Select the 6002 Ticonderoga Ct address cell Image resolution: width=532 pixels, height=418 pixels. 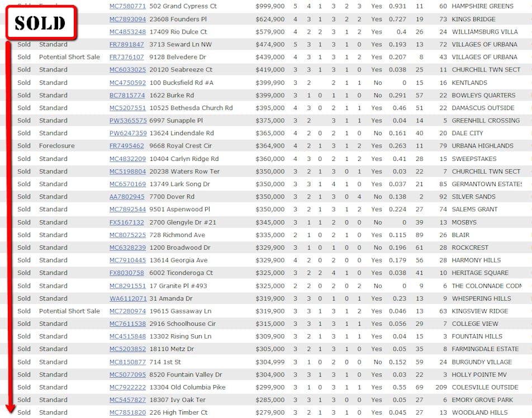click(181, 273)
